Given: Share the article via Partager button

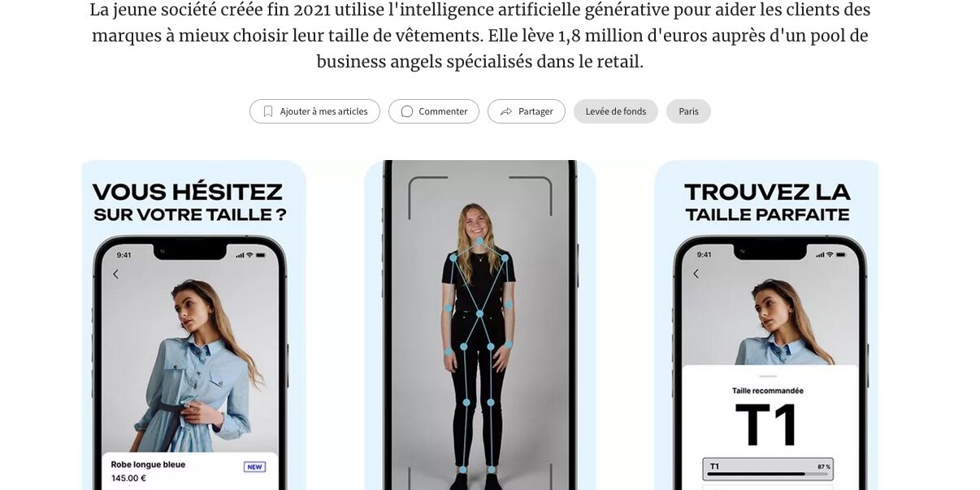Looking at the screenshot, I should click(527, 111).
